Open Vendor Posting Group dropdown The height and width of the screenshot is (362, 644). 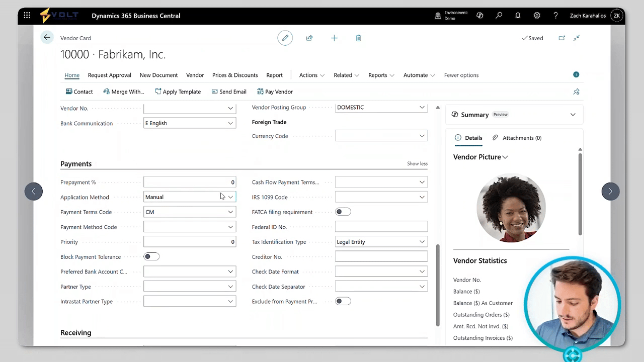pyautogui.click(x=422, y=107)
